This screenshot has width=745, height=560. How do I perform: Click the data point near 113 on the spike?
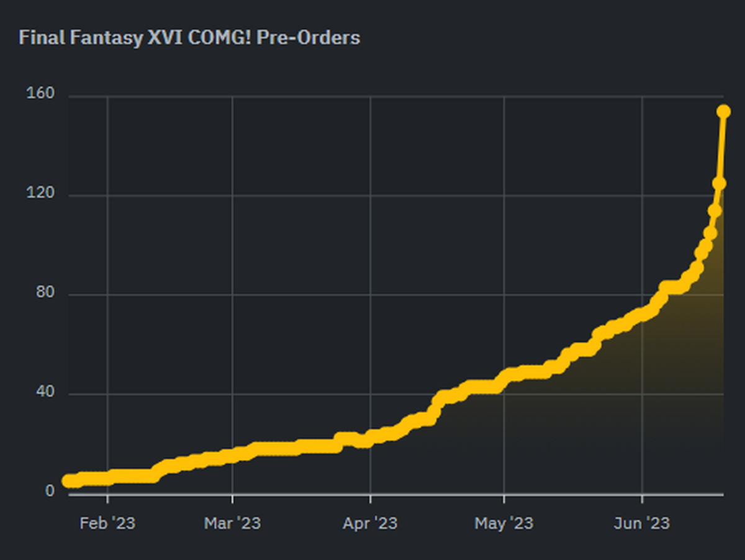click(x=715, y=211)
